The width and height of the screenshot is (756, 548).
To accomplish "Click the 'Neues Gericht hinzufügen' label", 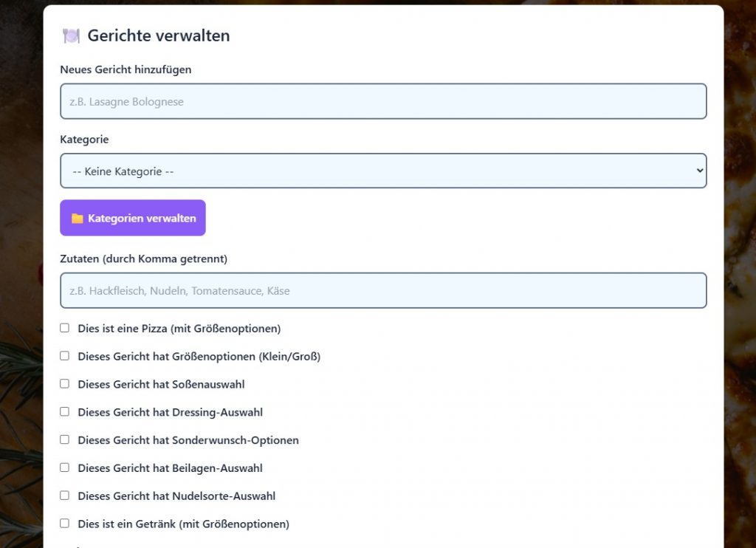I will pyautogui.click(x=126, y=69).
